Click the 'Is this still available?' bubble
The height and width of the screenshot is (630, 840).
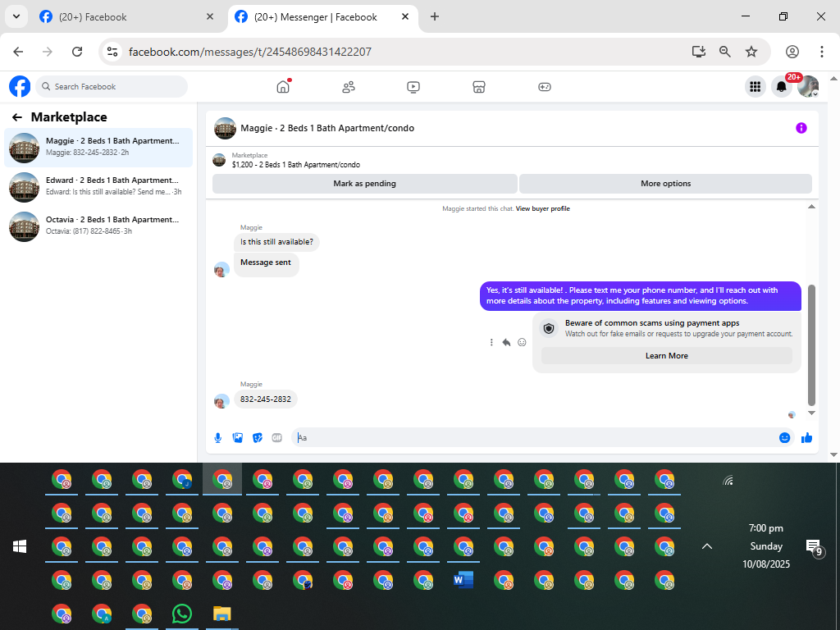[x=276, y=242]
